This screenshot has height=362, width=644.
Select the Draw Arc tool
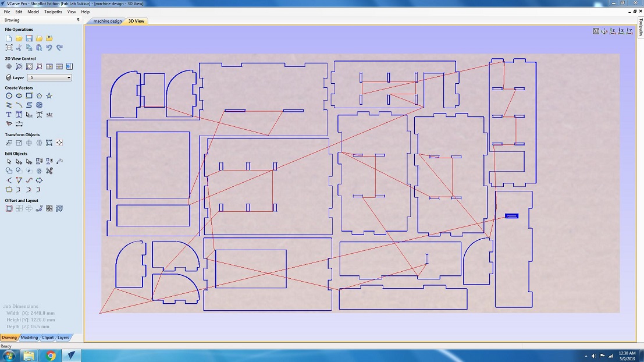[x=19, y=105]
